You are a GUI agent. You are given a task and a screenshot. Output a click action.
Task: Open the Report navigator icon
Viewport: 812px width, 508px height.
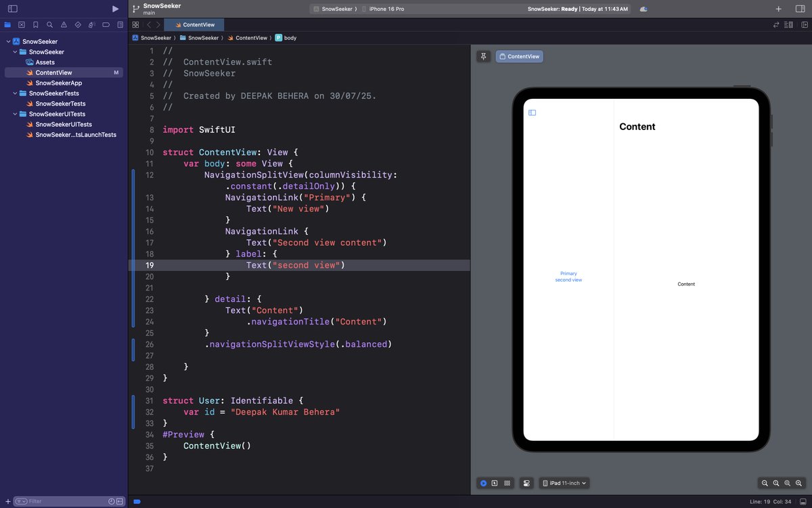[x=120, y=24]
